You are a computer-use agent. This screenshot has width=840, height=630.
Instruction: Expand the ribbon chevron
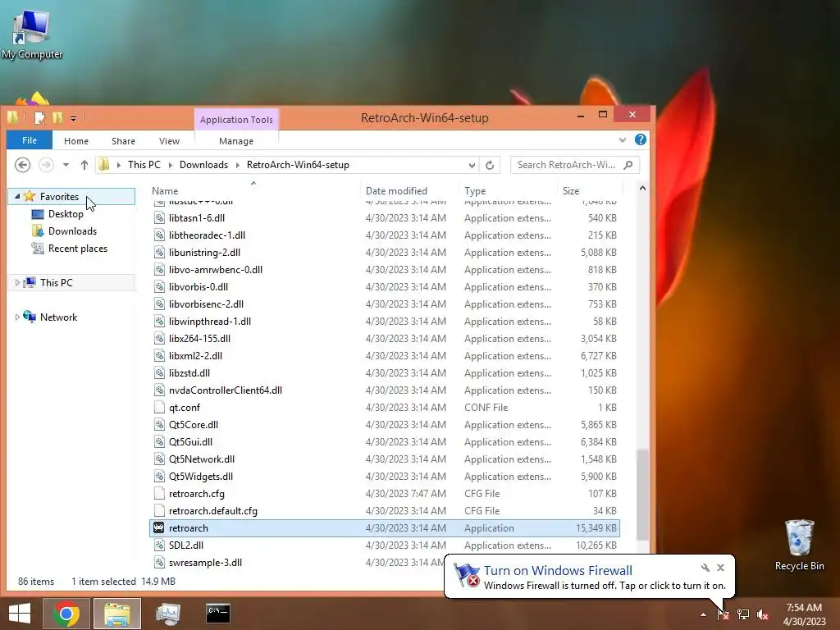pyautogui.click(x=622, y=139)
